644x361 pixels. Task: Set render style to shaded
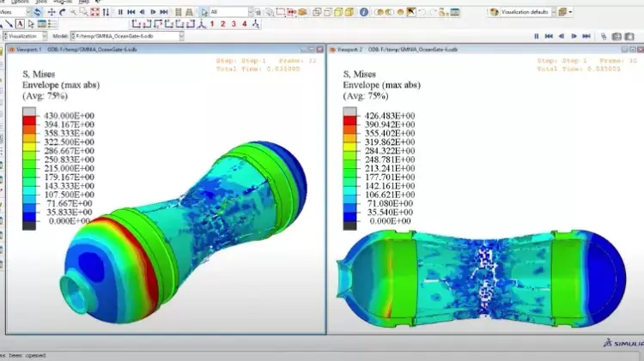[349, 12]
